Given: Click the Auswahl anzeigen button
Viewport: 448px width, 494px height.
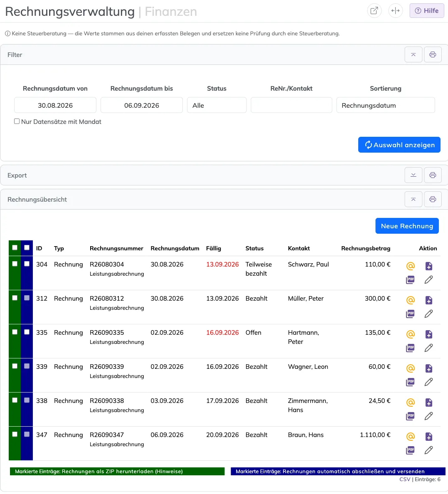Looking at the screenshot, I should click(399, 145).
